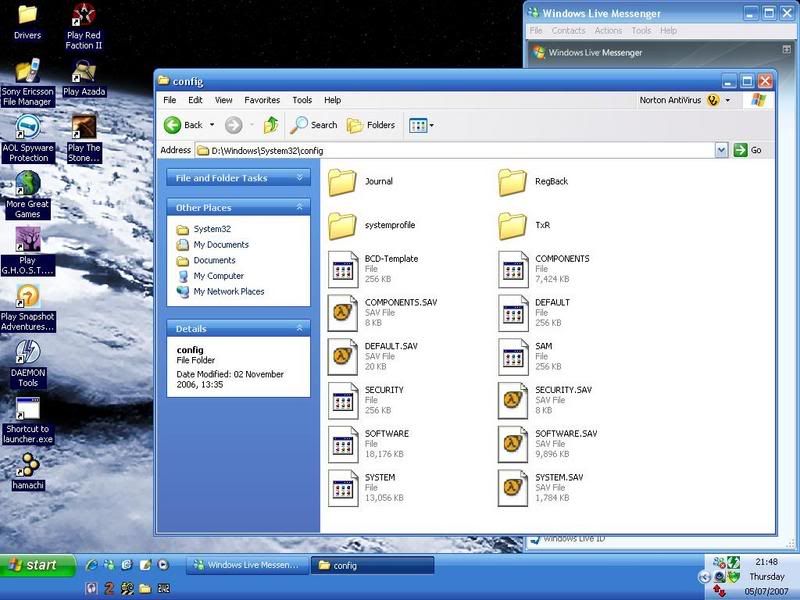The height and width of the screenshot is (600, 800).
Task: Click the address field showing D:\Windows\System32\config
Action: point(455,151)
